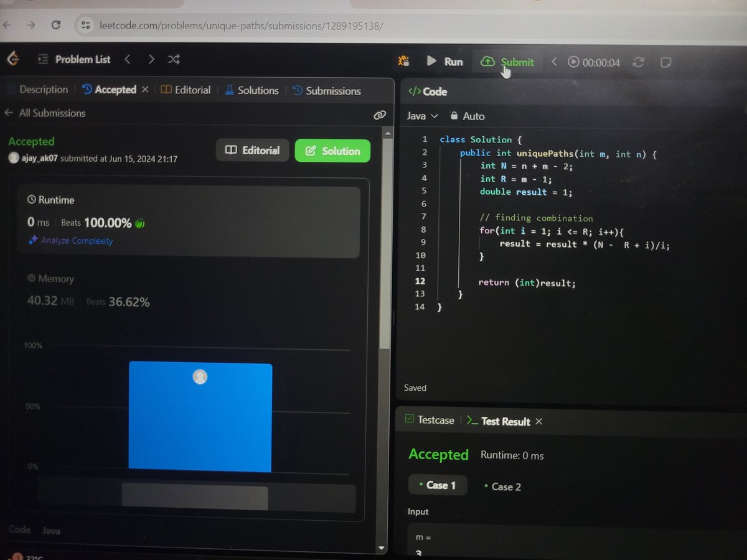The width and height of the screenshot is (747, 560).
Task: Click the 'double result = 1;' line
Action: point(525,192)
